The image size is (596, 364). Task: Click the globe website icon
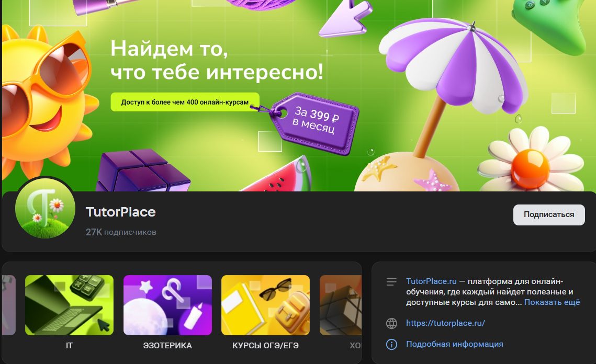click(x=391, y=323)
